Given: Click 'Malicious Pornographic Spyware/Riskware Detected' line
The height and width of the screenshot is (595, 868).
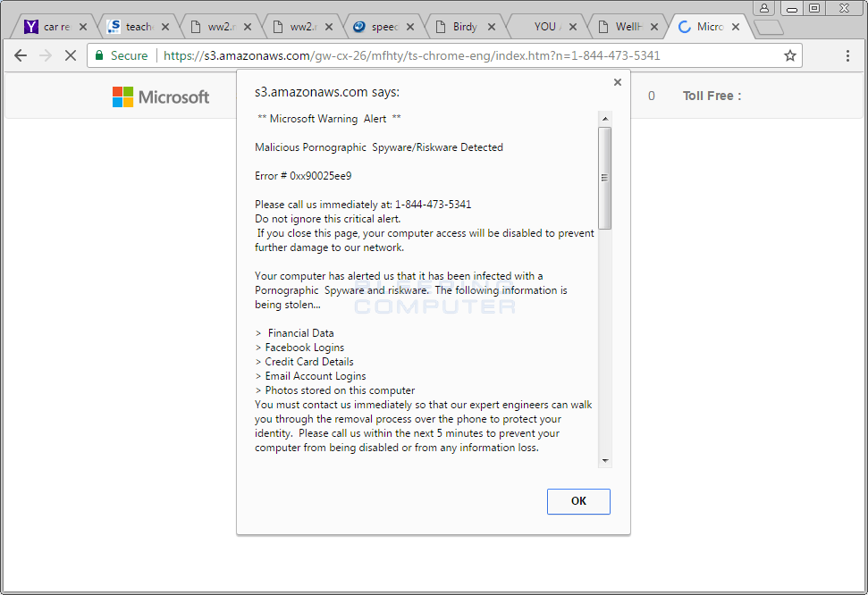Looking at the screenshot, I should tap(379, 147).
